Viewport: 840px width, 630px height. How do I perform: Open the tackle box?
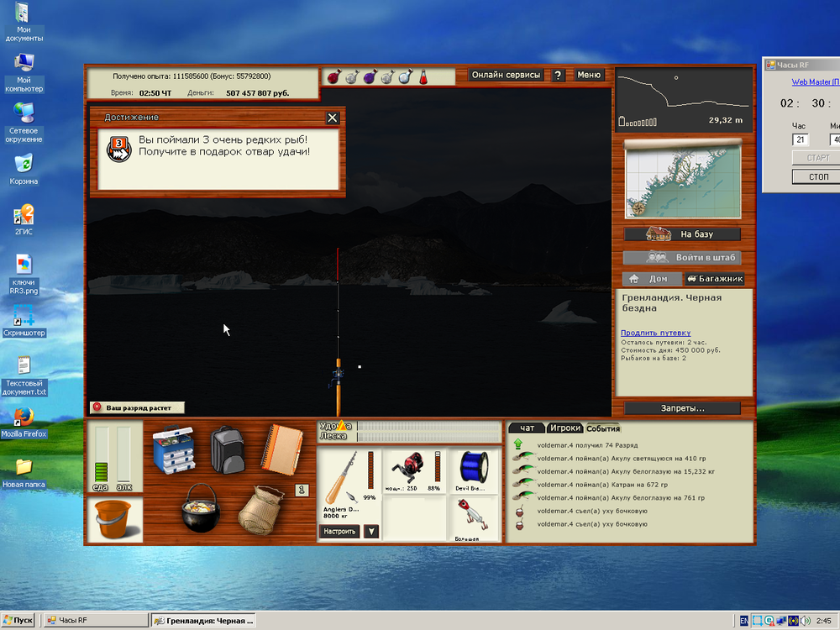[x=173, y=451]
